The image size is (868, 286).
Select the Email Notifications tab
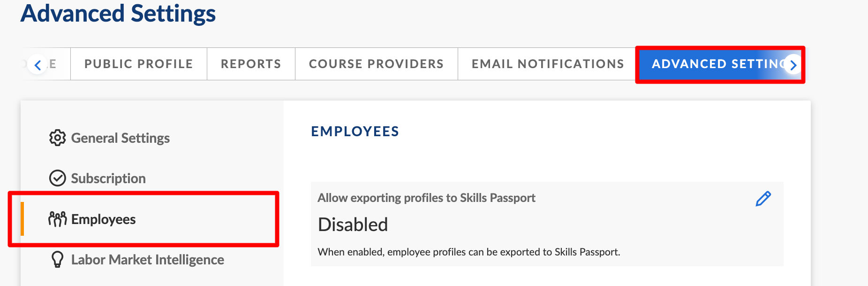click(547, 64)
